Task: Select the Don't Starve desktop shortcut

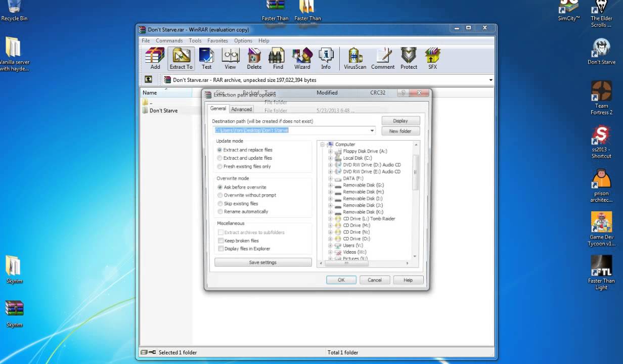Action: tap(601, 52)
